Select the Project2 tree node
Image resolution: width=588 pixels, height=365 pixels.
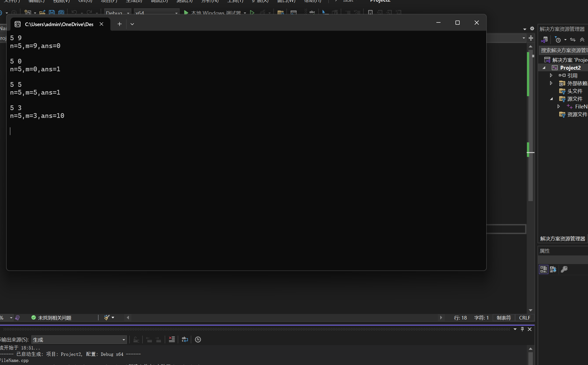tap(570, 68)
